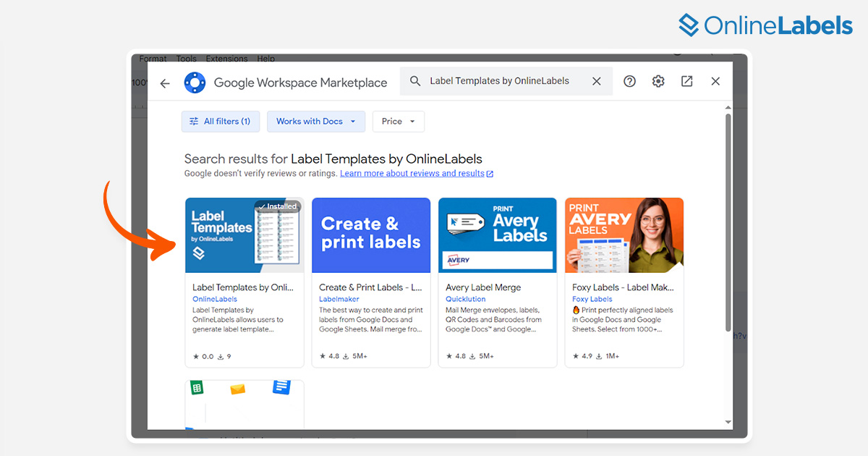Open Marketplace in a new window
The image size is (868, 456).
pos(687,81)
